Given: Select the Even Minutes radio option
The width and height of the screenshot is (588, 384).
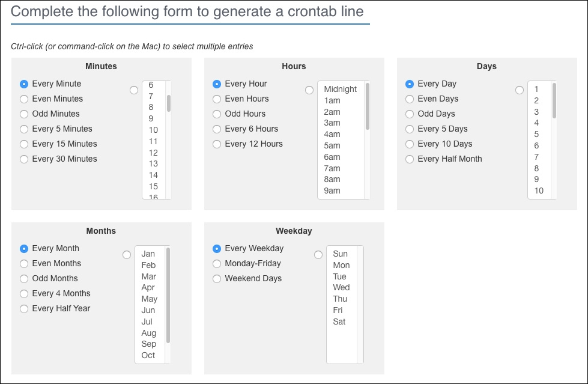Looking at the screenshot, I should point(24,99).
